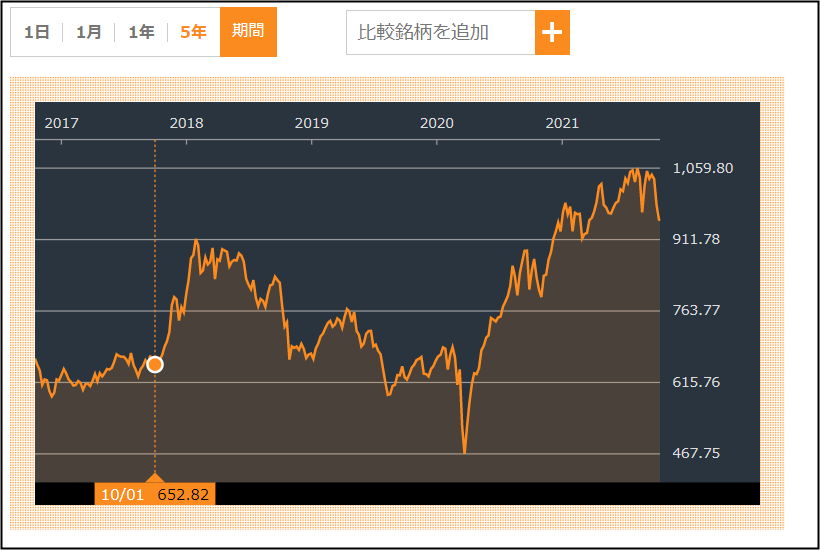
Task: Click the 763.77 price axis value
Action: pyautogui.click(x=696, y=311)
